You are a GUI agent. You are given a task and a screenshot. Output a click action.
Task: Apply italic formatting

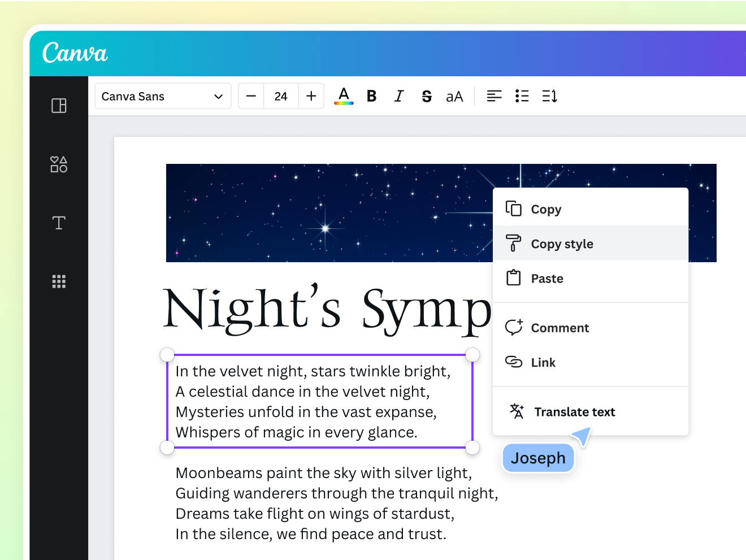398,96
